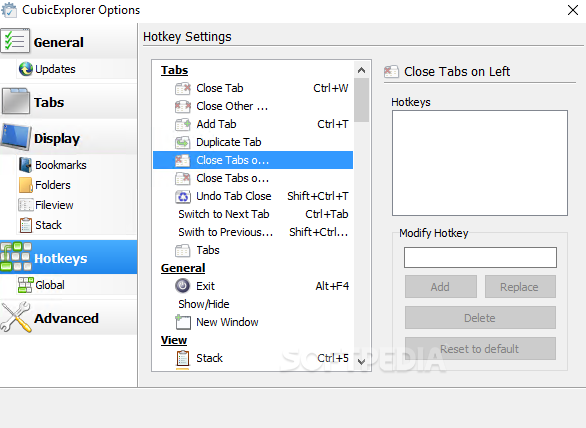Click inside the Hotkeys list box
The width and height of the screenshot is (586, 428).
pyautogui.click(x=480, y=163)
